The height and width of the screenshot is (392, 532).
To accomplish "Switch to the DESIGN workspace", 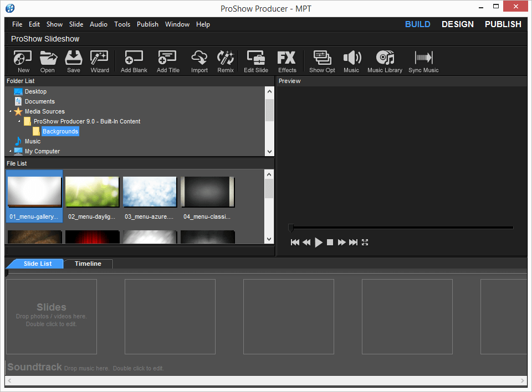I will click(457, 24).
